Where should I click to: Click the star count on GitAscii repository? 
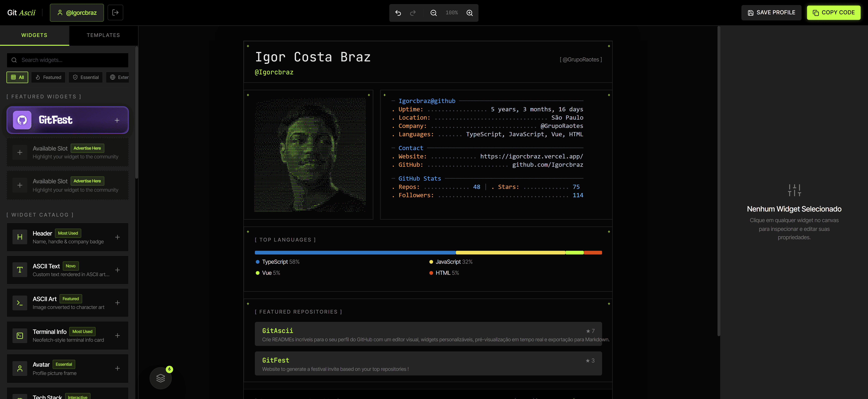[590, 331]
